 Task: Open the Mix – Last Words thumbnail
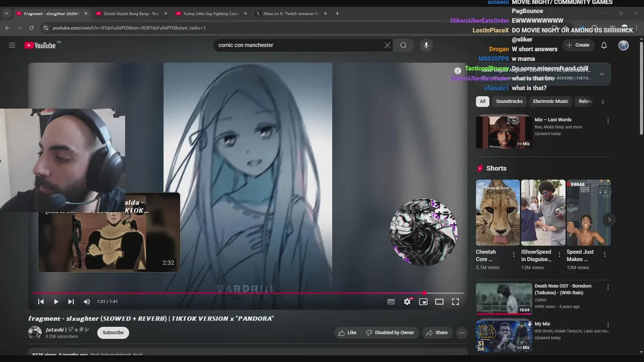pyautogui.click(x=504, y=132)
